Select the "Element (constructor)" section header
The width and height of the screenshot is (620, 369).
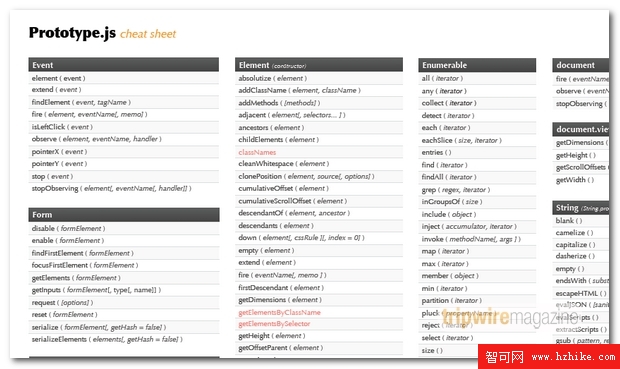tap(319, 65)
